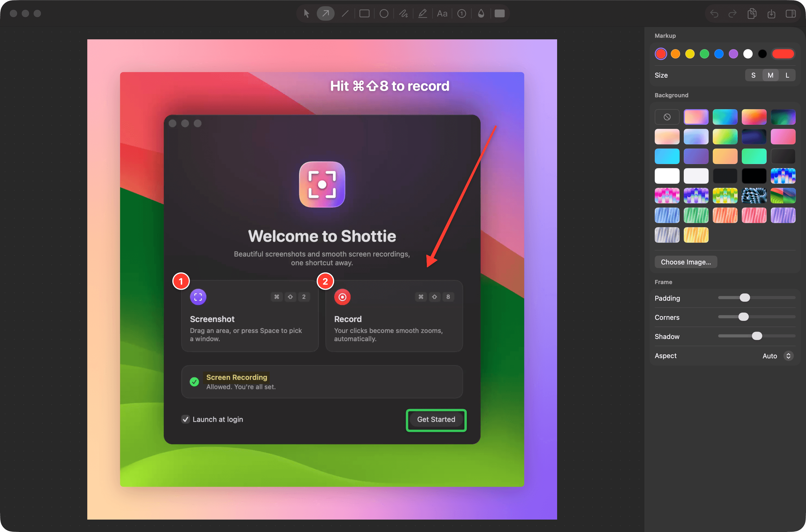Choose the yellow striped background
Viewport: 806px width, 532px height.
click(696, 235)
